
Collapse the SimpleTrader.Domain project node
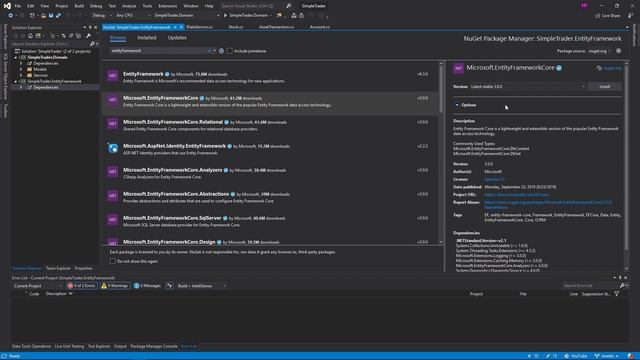(x=16, y=58)
